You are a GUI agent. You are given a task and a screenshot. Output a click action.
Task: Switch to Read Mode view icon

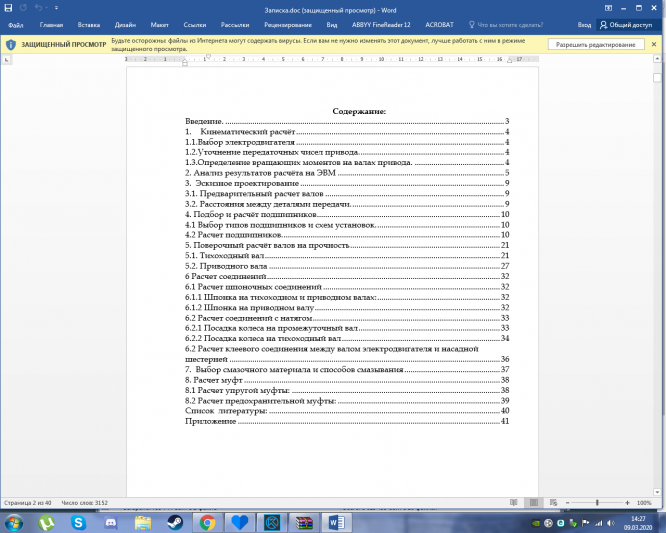click(514, 503)
